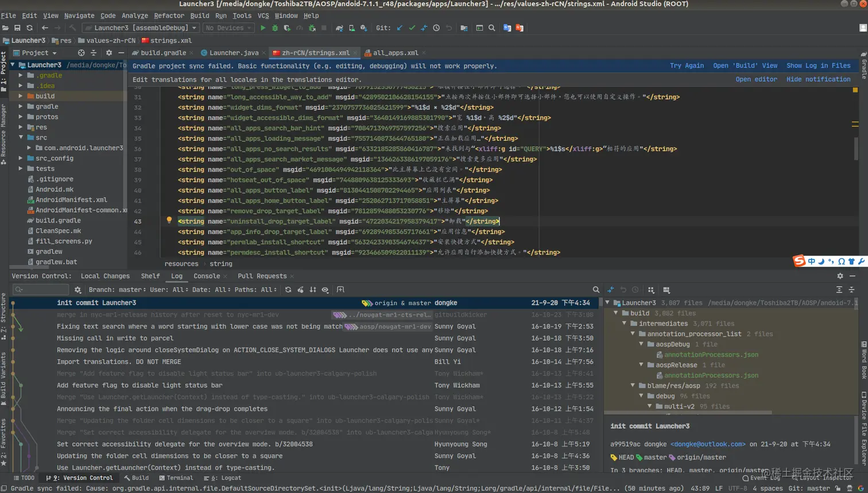Screen dimensions: 868x493
Task: Click the search field in the Log panel
Action: [40, 290]
